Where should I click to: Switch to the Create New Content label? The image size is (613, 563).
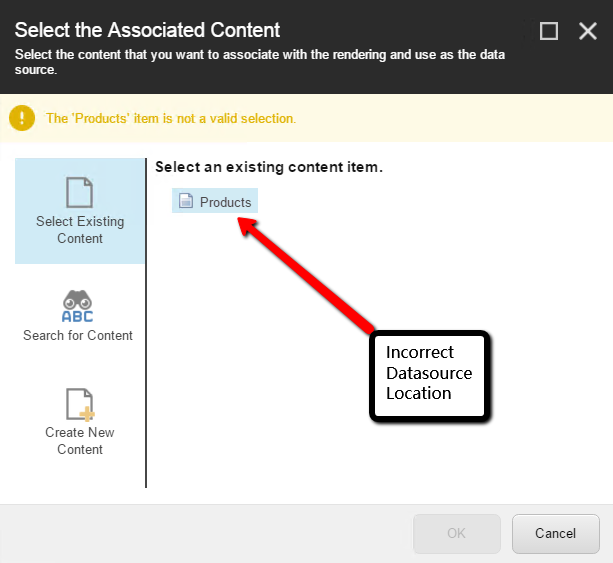[x=80, y=441]
